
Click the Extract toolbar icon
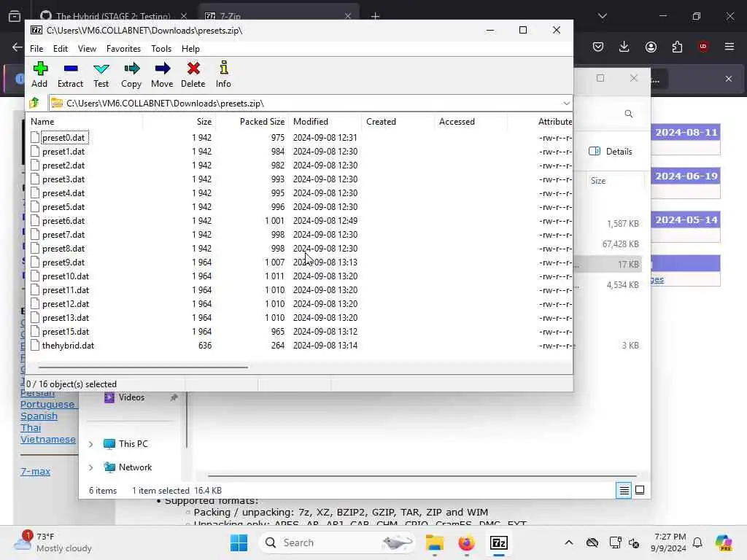(x=71, y=74)
